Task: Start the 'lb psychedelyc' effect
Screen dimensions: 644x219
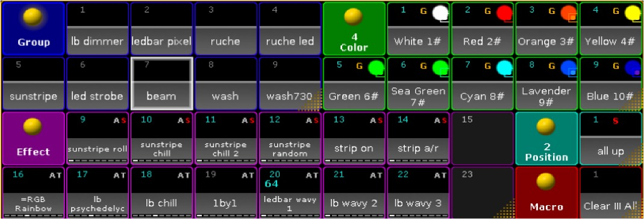Action: (x=98, y=192)
